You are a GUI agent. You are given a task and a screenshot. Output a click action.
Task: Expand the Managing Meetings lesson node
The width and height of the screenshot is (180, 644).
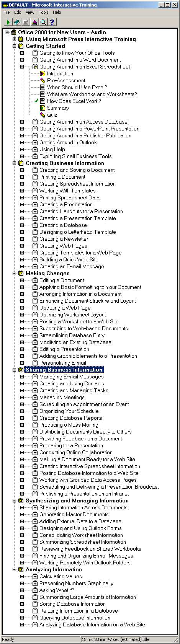(22, 397)
